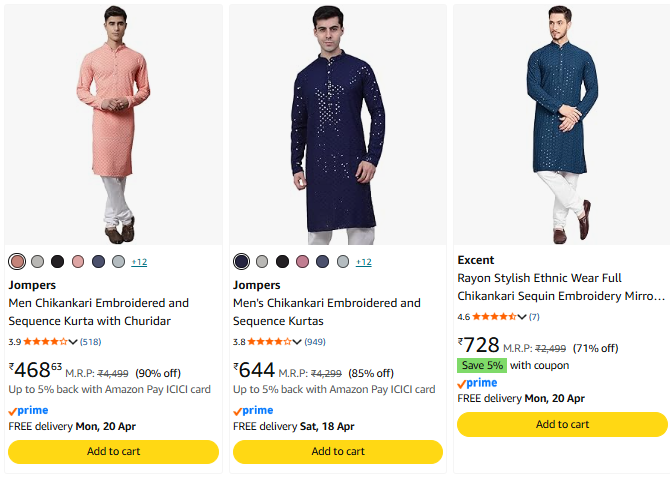This screenshot has width=670, height=478.
Task: Add the ₹468 Jompers kurta to cart
Action: tap(113, 451)
